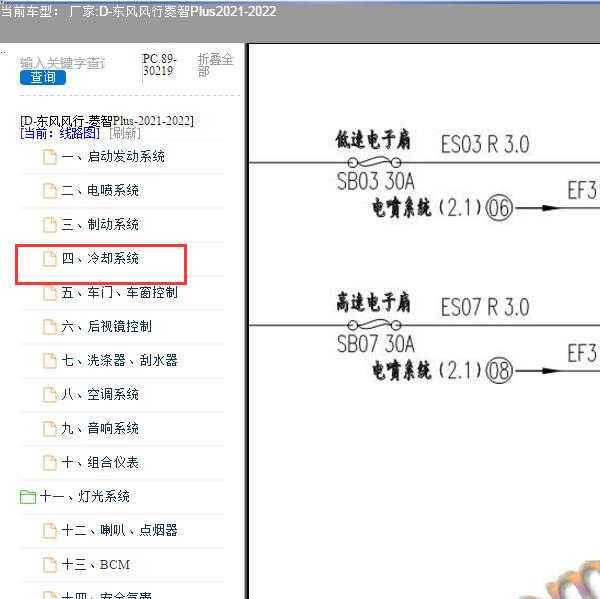The height and width of the screenshot is (599, 600).
Task: Click the ES03 R 3.0 wire label
Action: [x=485, y=144]
